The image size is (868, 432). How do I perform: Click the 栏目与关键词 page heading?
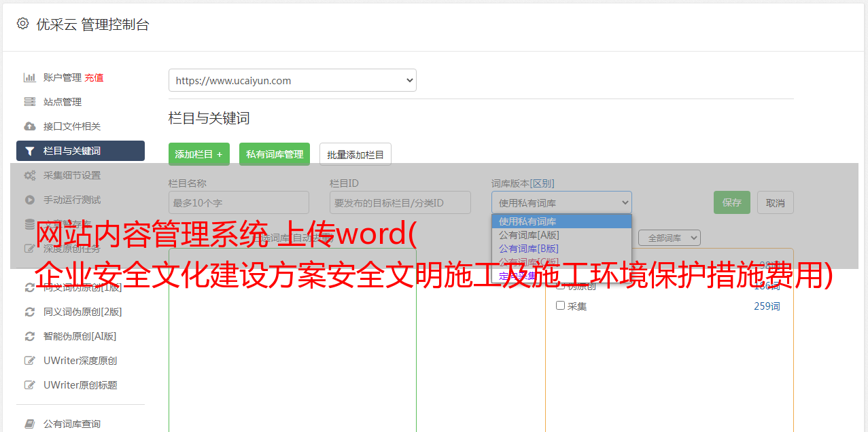pyautogui.click(x=209, y=118)
